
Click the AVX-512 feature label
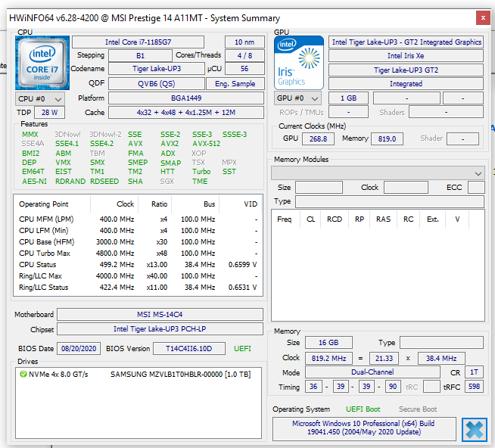207,143
